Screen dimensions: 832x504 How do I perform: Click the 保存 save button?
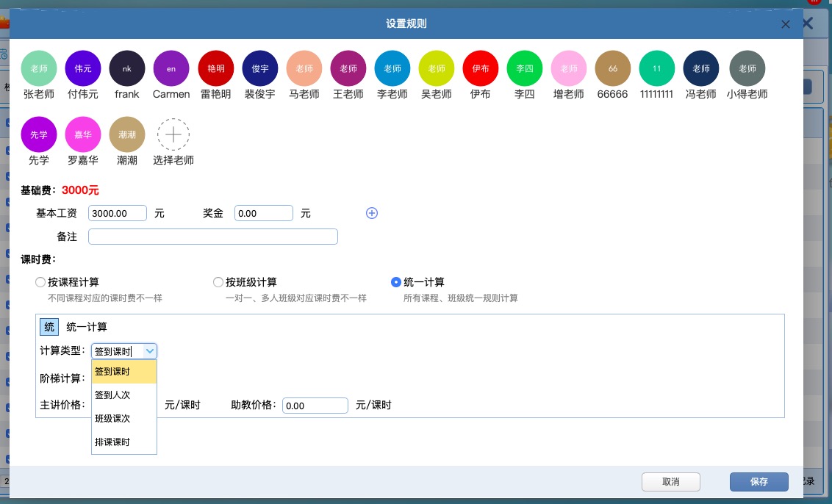click(x=759, y=482)
